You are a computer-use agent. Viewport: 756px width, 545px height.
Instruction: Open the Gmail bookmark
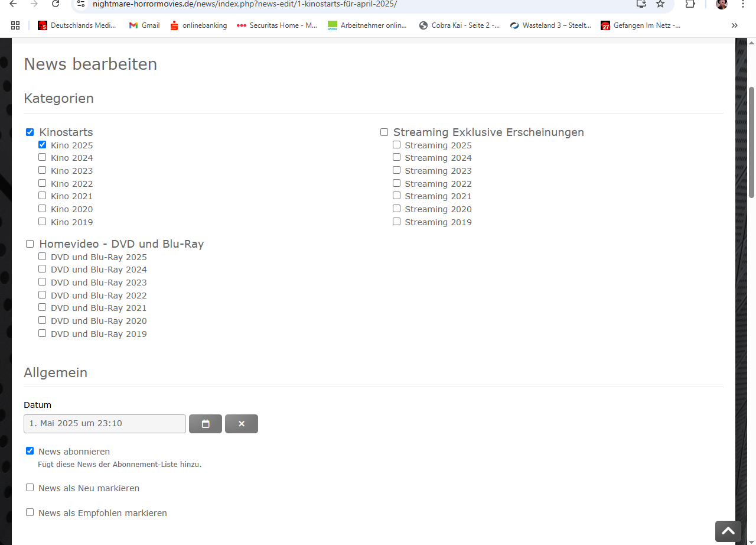coord(144,25)
